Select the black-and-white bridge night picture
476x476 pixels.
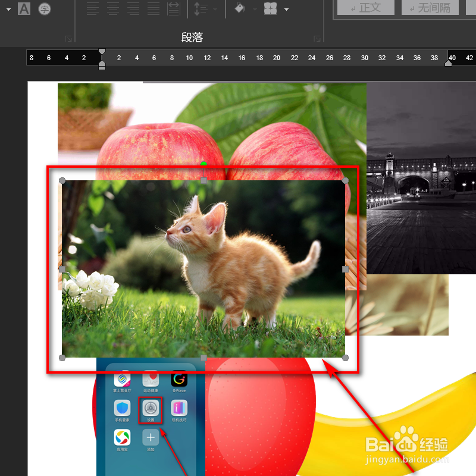tap(421, 178)
